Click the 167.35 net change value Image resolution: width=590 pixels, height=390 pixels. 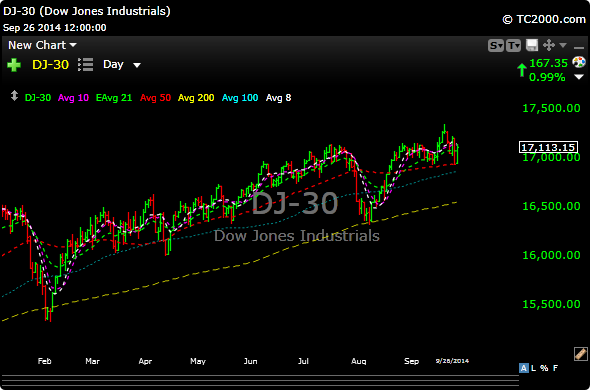548,63
